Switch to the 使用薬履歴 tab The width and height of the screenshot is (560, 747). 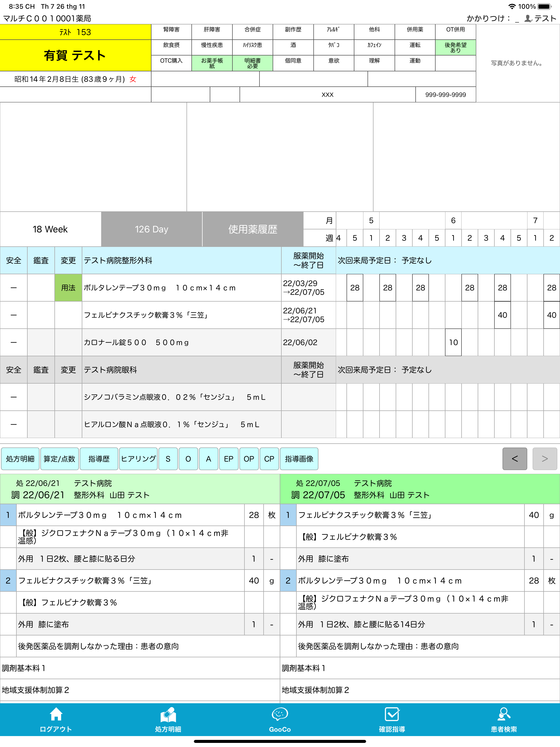click(x=253, y=229)
